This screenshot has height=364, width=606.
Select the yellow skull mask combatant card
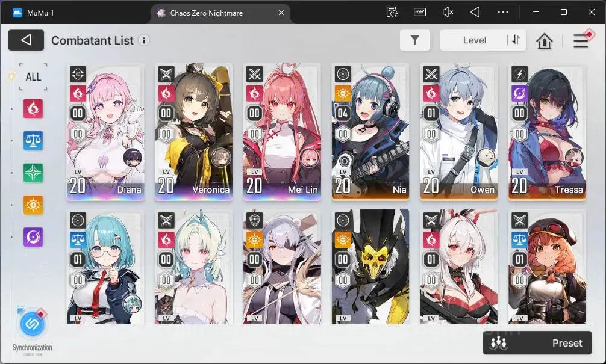370,267
